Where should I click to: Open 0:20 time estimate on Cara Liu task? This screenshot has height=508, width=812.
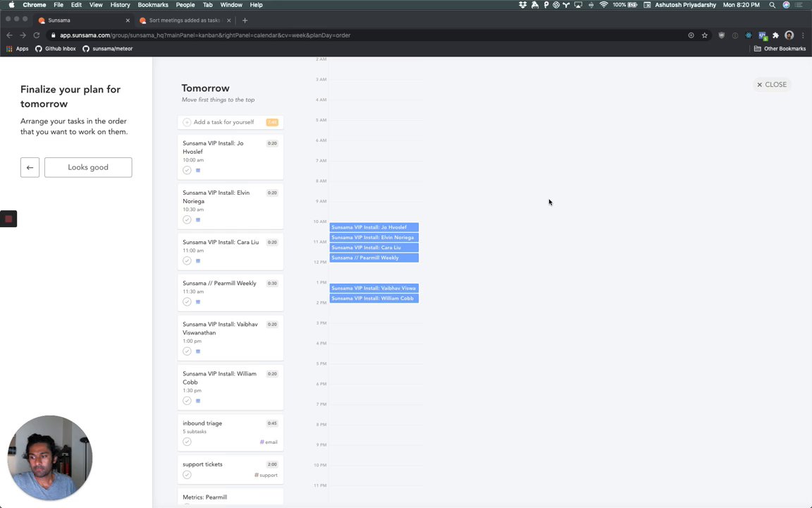tap(272, 242)
